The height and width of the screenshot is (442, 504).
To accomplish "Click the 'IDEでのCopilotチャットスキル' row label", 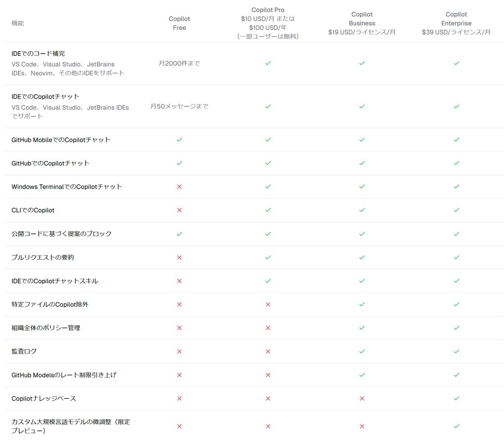I will tap(55, 281).
